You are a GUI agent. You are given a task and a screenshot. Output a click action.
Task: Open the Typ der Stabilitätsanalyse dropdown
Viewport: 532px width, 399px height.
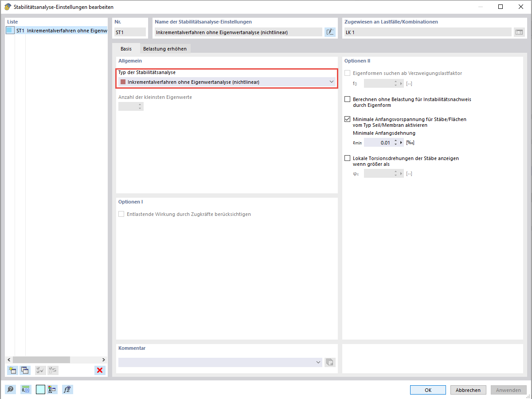331,82
